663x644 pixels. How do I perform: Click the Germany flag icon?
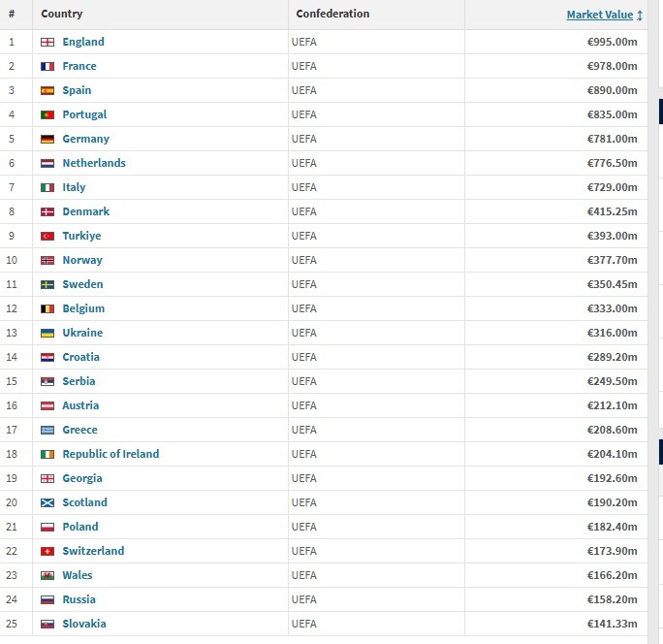coord(47,139)
